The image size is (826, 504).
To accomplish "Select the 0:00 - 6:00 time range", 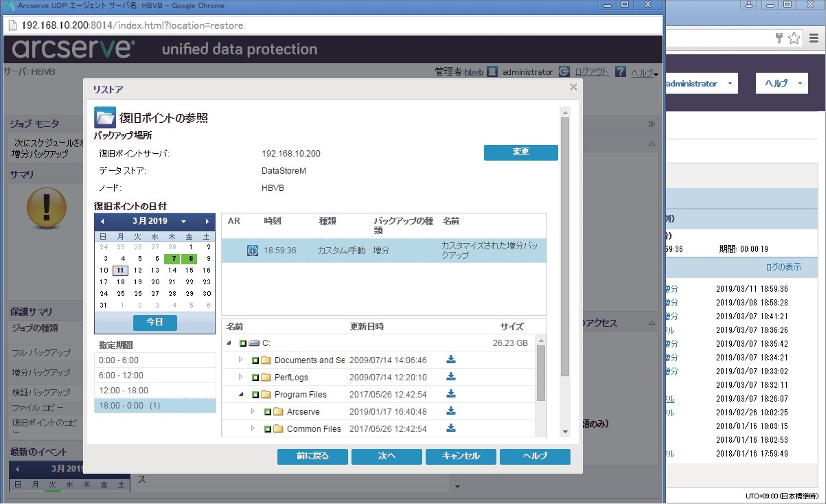I will pos(155,360).
